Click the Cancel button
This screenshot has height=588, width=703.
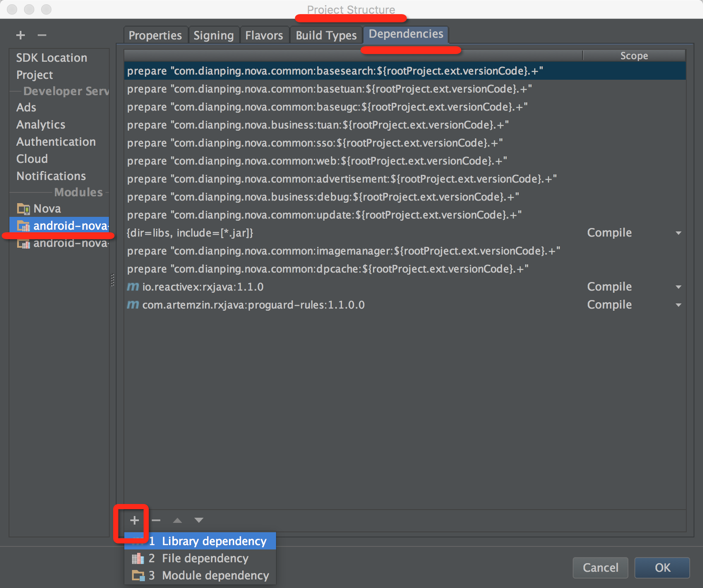[601, 568]
